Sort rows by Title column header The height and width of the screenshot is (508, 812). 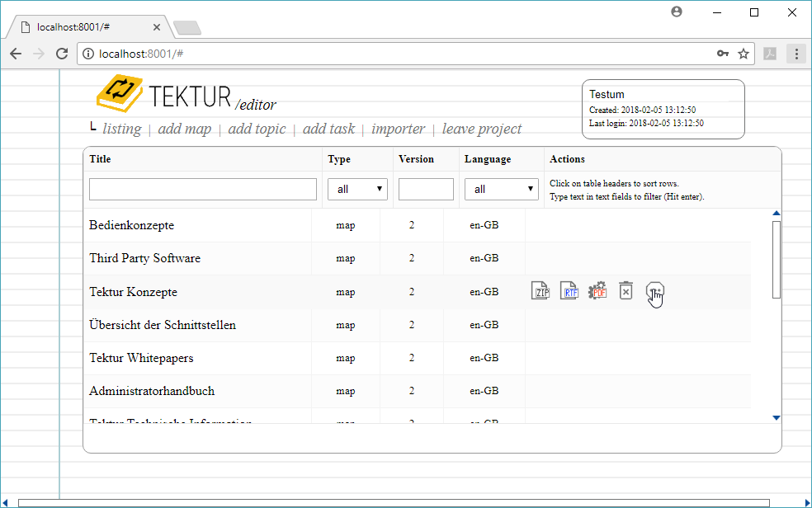tap(100, 159)
